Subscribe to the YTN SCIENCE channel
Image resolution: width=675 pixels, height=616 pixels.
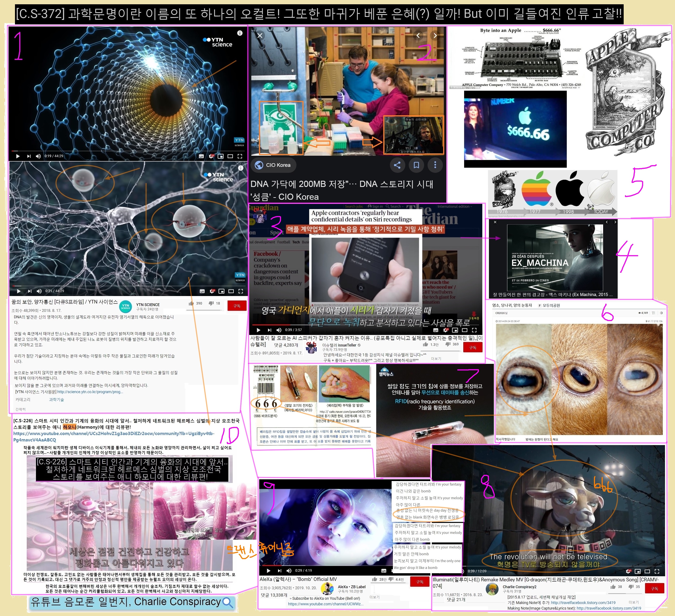tap(237, 306)
